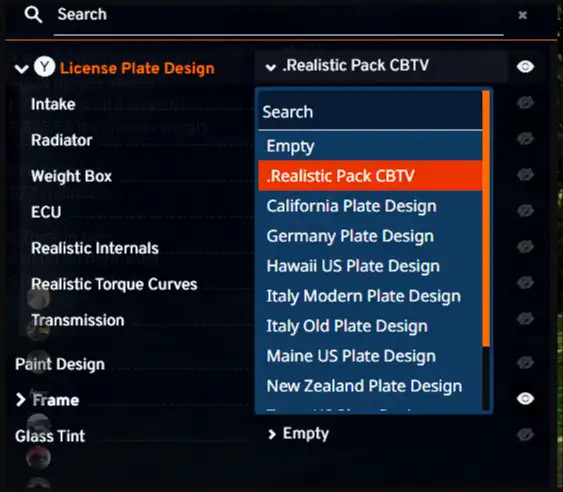
Task: Toggle the Weight Box row eye icon
Action: (525, 175)
